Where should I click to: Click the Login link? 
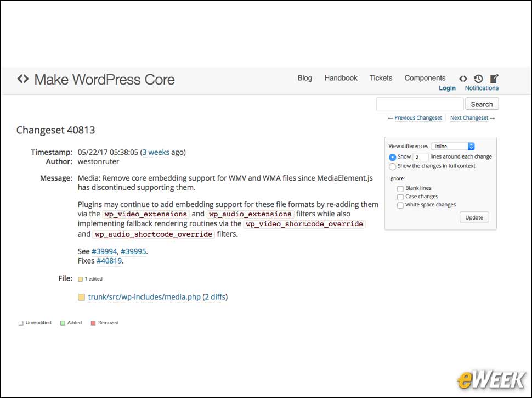(447, 88)
